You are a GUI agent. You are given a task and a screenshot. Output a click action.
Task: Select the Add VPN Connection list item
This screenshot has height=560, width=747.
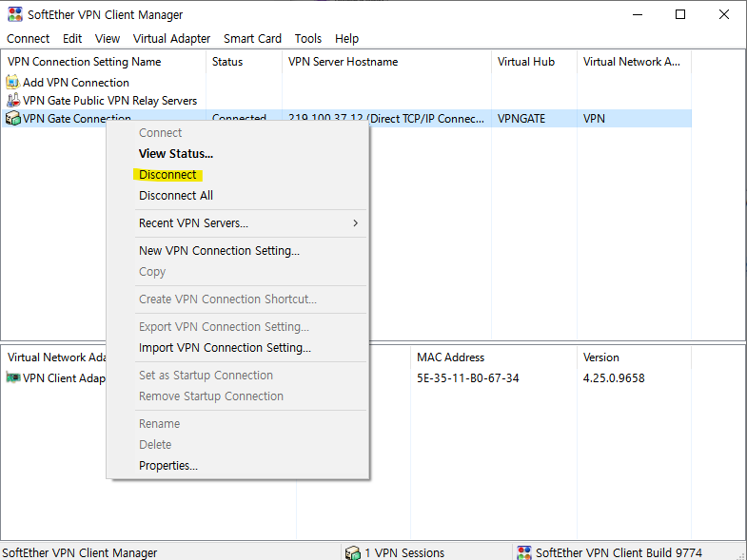(76, 83)
